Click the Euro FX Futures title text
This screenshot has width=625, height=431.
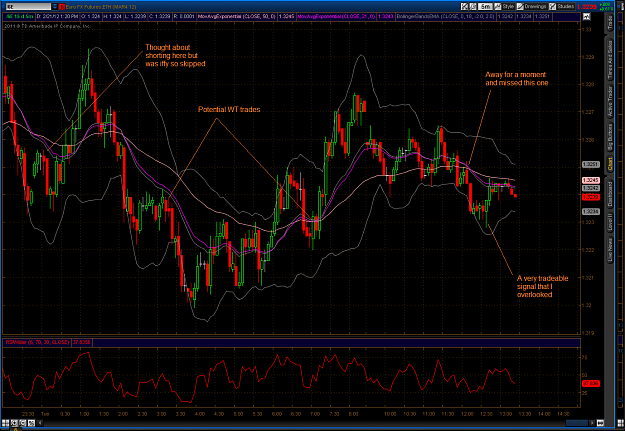point(100,7)
